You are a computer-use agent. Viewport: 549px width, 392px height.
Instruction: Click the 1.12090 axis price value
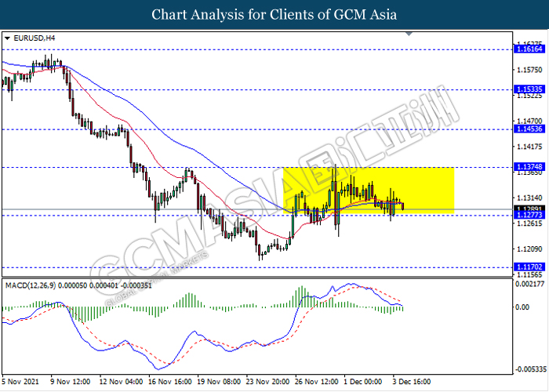[529, 249]
